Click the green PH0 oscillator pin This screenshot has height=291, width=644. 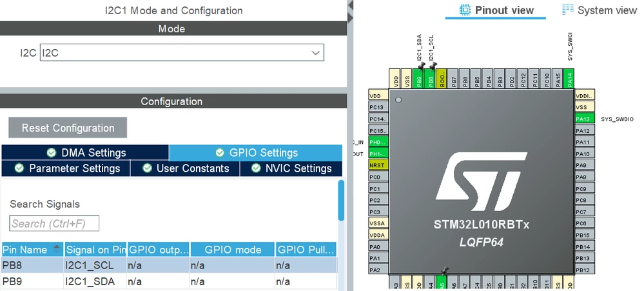378,142
